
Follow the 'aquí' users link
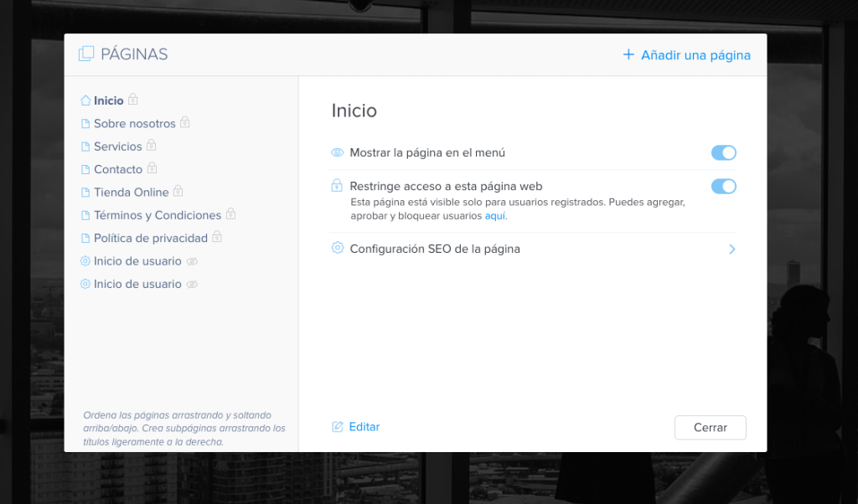(x=494, y=216)
